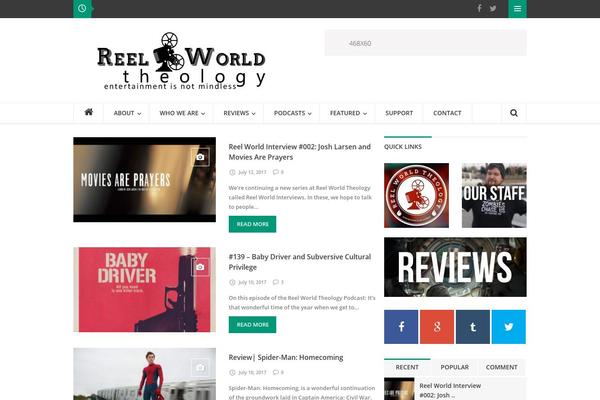Image resolution: width=600 pixels, height=400 pixels.
Task: Open Reel World Interview #002 article title
Action: click(300, 152)
